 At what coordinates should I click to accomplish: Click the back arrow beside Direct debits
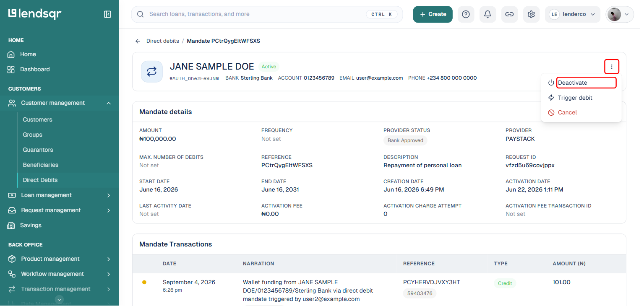tap(138, 41)
